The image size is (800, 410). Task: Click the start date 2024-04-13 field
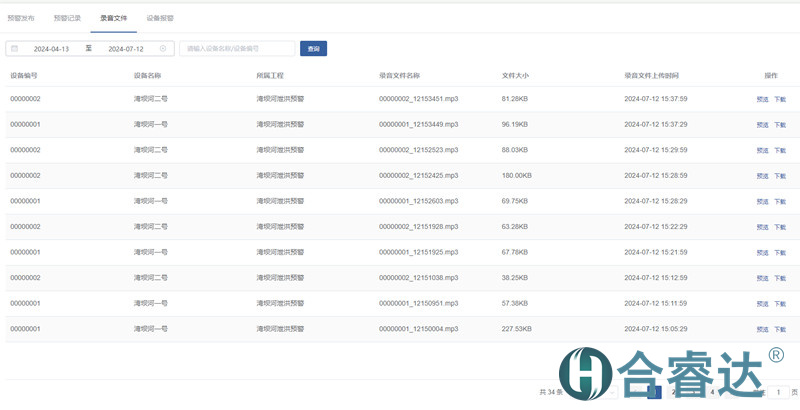[51, 48]
